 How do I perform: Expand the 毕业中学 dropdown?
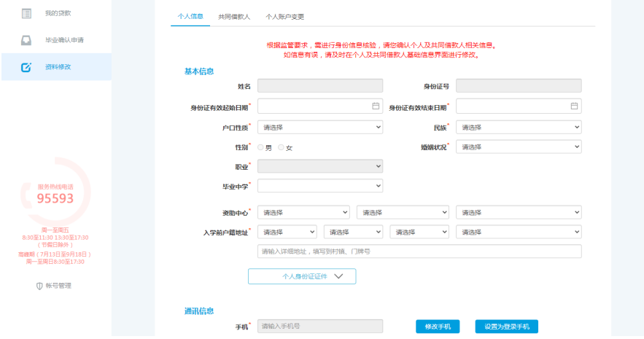(x=320, y=186)
